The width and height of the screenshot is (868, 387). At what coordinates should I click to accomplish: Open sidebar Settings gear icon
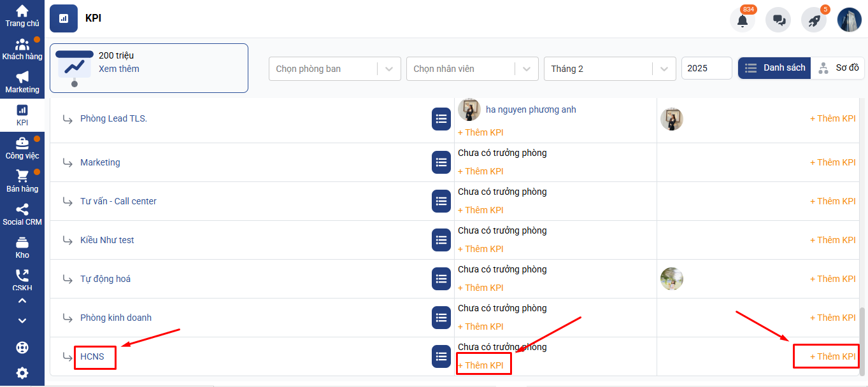[22, 373]
